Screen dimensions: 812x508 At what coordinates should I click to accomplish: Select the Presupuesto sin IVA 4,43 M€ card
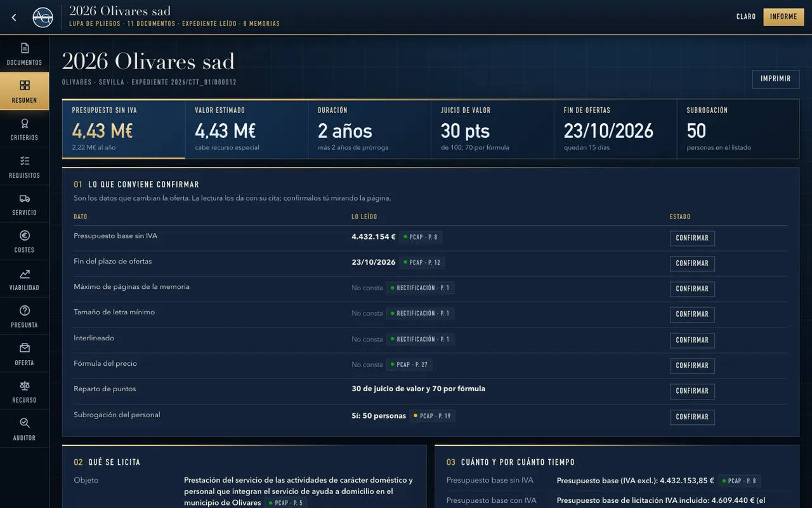pos(124,129)
